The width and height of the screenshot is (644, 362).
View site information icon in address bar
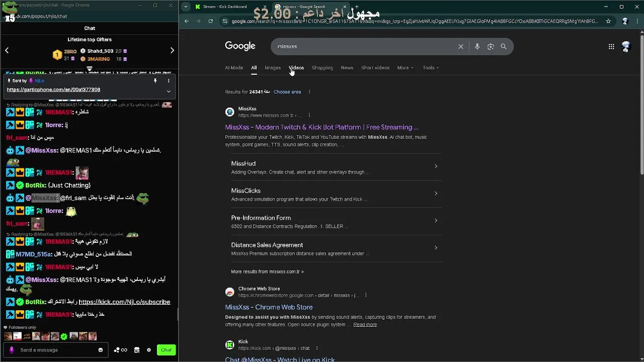pyautogui.click(x=225, y=21)
